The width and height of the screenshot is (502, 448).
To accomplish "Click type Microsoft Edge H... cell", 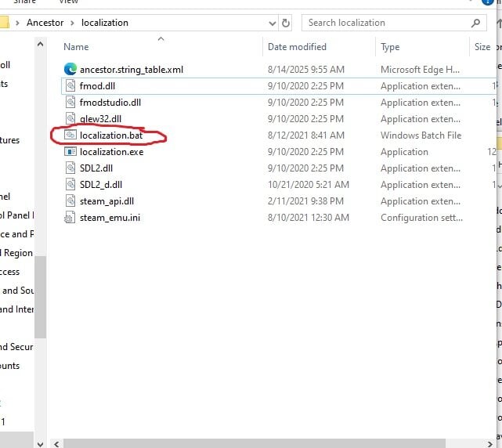I will click(x=420, y=70).
